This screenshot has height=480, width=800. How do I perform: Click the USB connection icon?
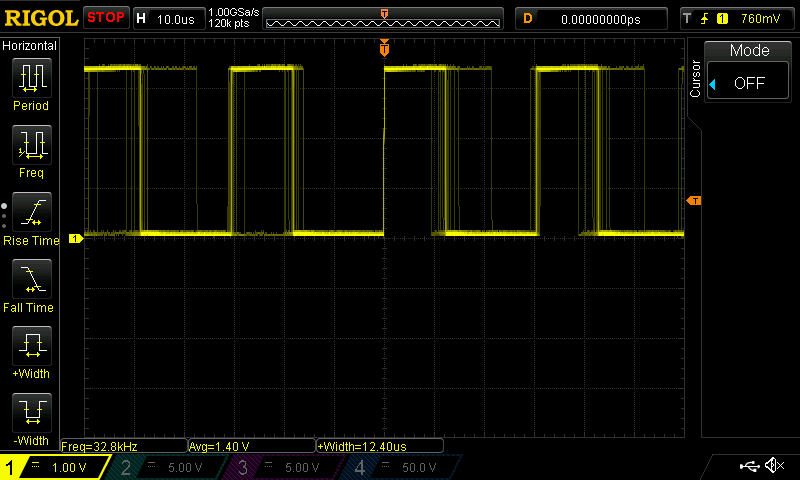[749, 466]
